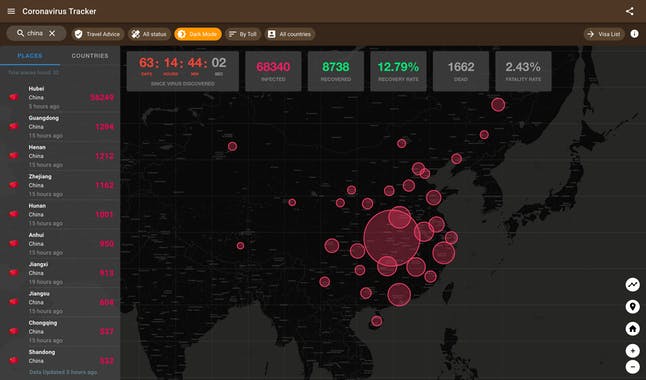The image size is (646, 380).
Task: Click the 8738 recovered card
Action: click(x=336, y=71)
